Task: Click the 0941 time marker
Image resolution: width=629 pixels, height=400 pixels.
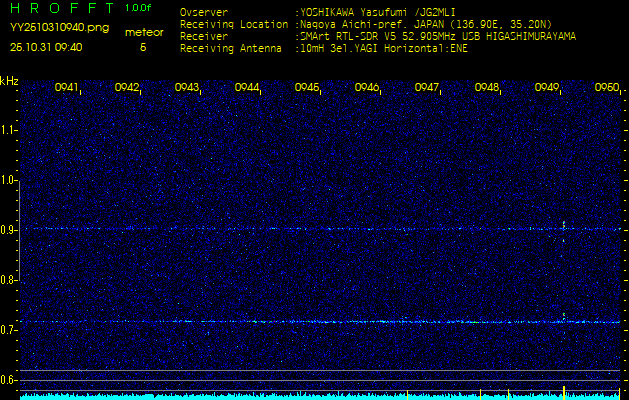Action: pos(67,88)
